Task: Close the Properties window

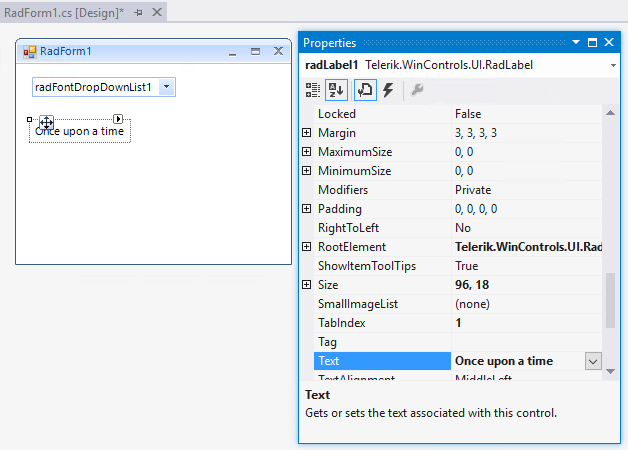Action: click(609, 42)
